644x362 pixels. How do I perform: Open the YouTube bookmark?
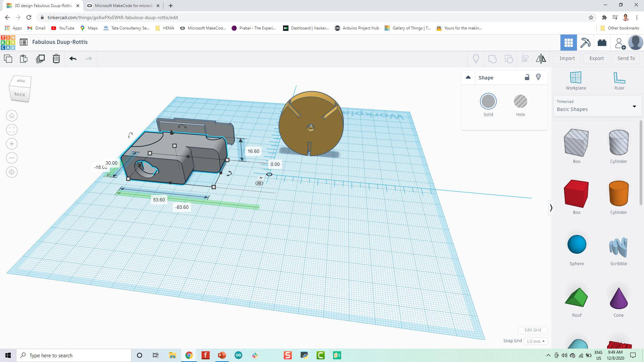tap(63, 28)
